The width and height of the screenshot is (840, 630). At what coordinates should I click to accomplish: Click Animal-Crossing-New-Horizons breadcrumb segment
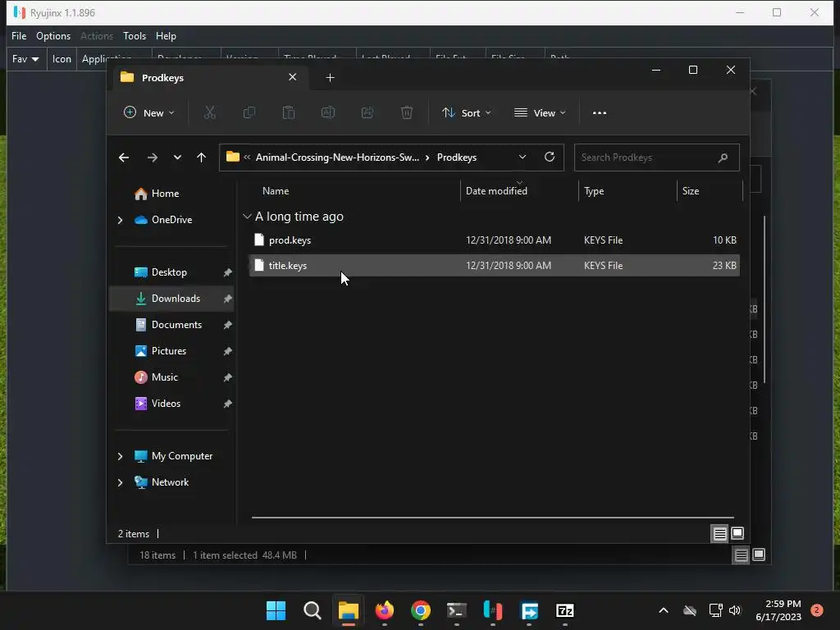(337, 157)
